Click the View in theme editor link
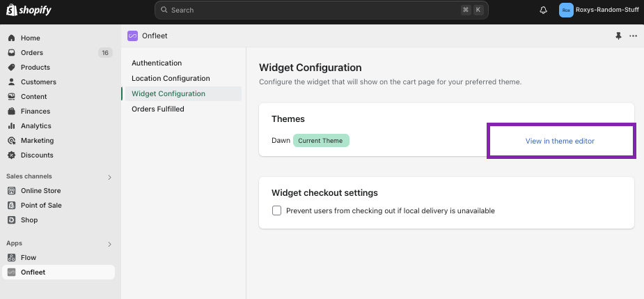 point(560,141)
